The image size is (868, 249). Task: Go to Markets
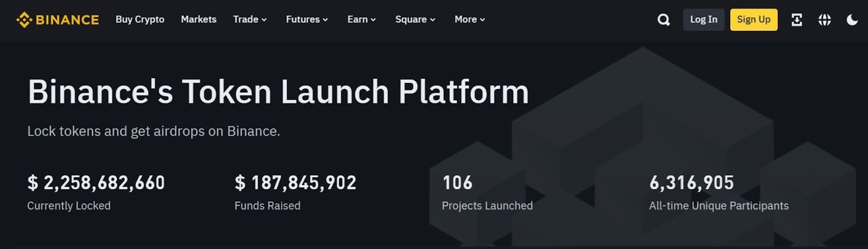[x=199, y=20]
